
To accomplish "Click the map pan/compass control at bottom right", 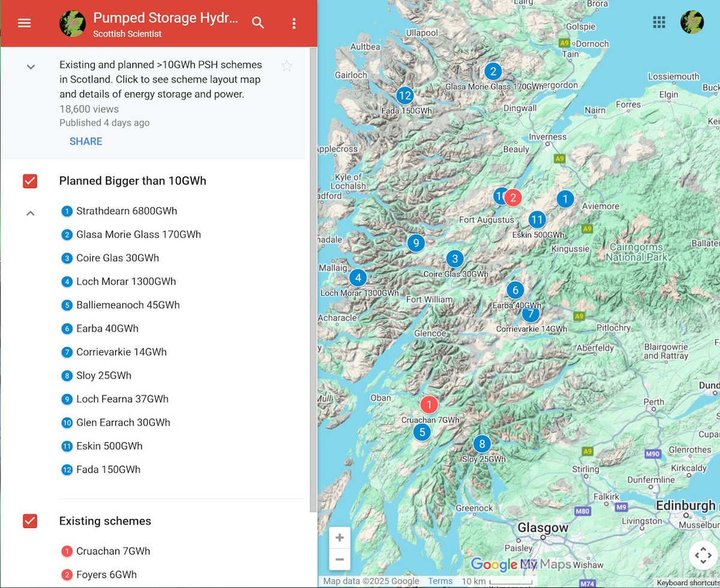I will [703, 556].
